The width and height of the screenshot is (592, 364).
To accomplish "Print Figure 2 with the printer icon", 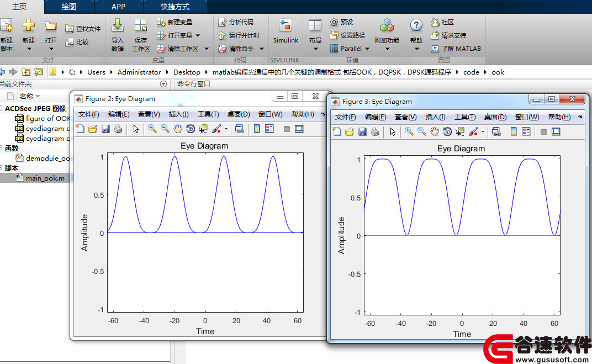I will 118,129.
